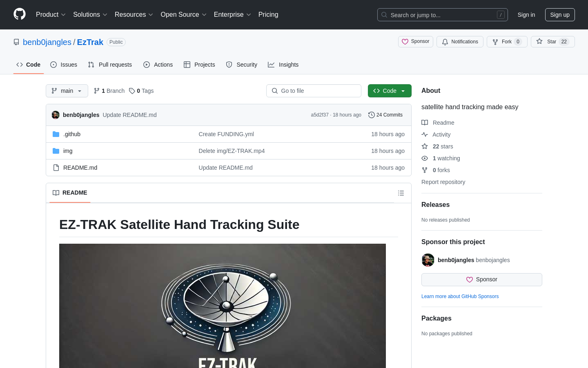Open the main branch selector
The height and width of the screenshot is (368, 588).
67,91
